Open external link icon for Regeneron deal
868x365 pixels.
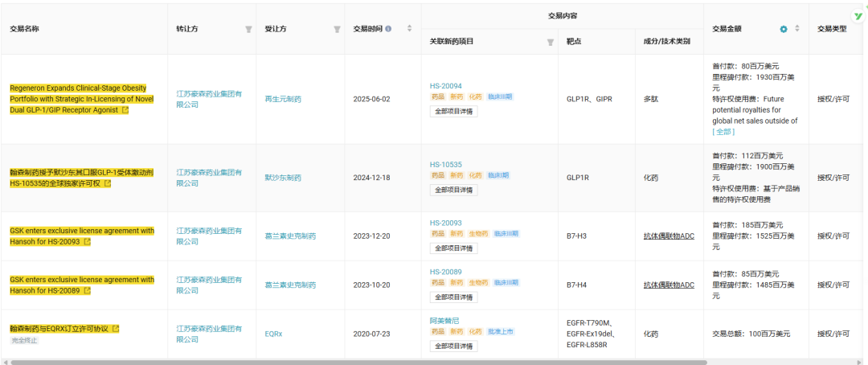(x=125, y=110)
